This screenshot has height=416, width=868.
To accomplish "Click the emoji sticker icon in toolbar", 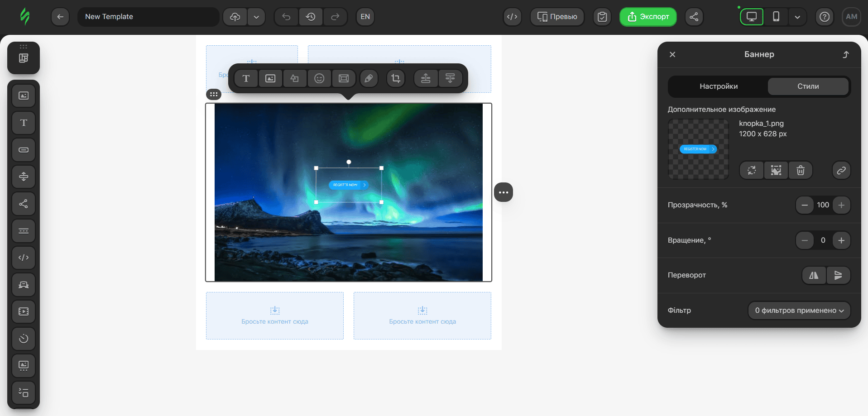I will coord(319,78).
